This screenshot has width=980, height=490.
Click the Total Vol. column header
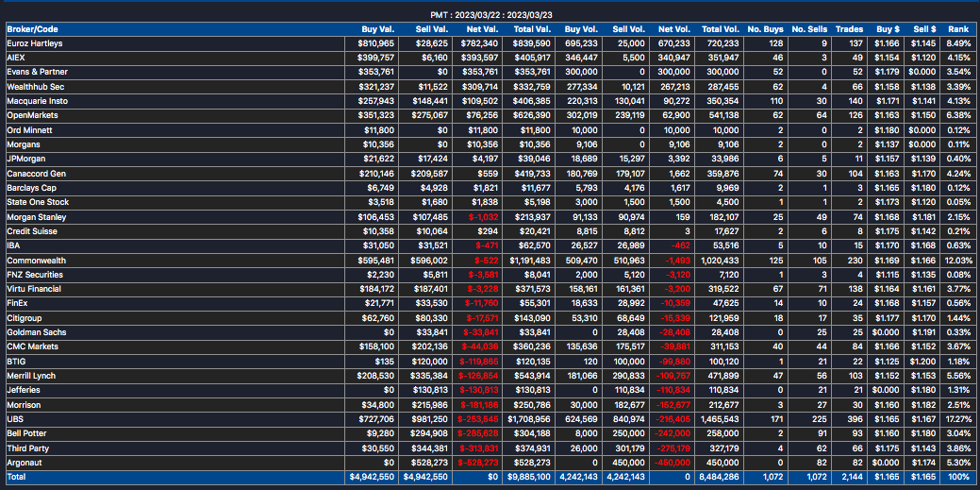pos(721,29)
